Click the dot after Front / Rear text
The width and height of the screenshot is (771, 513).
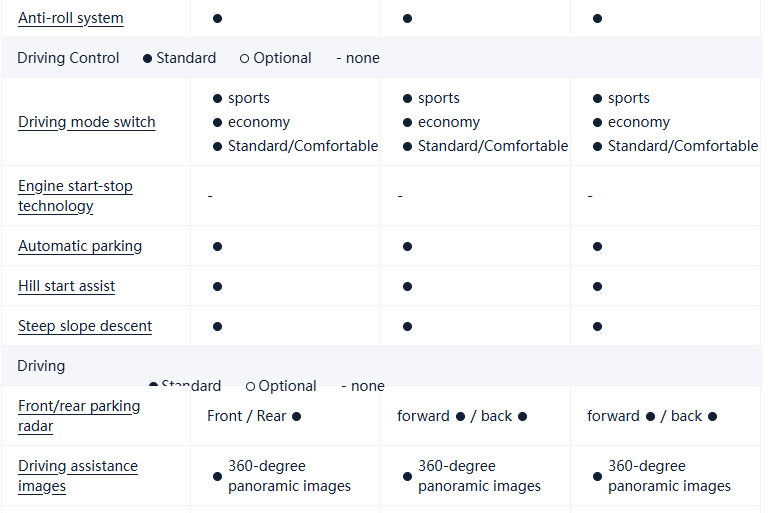point(296,416)
